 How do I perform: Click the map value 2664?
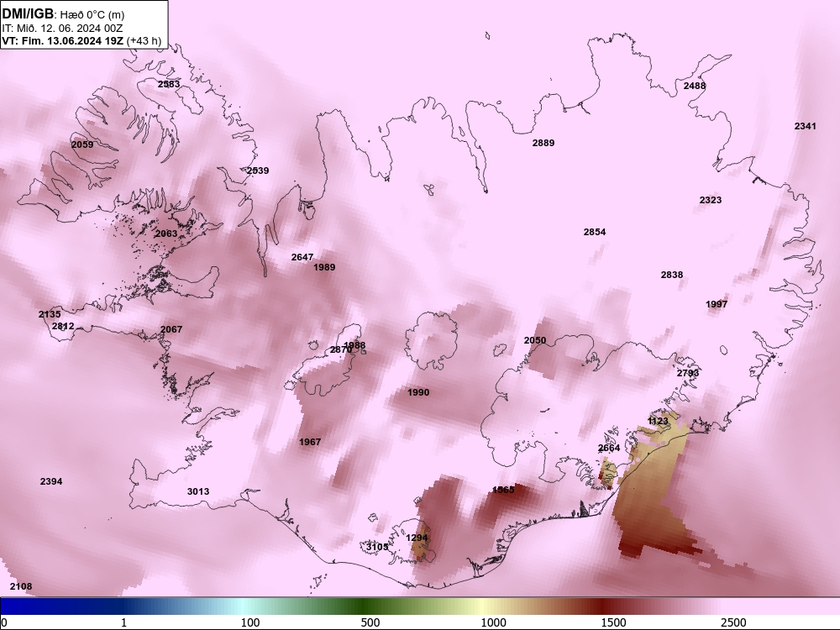[x=608, y=449]
